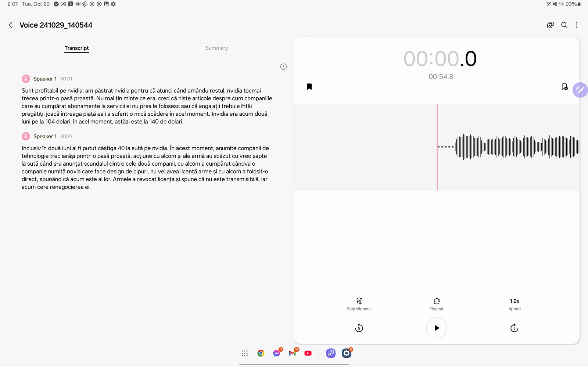Tap the navigation handle bar
This screenshot has height=367, width=588.
point(294,364)
